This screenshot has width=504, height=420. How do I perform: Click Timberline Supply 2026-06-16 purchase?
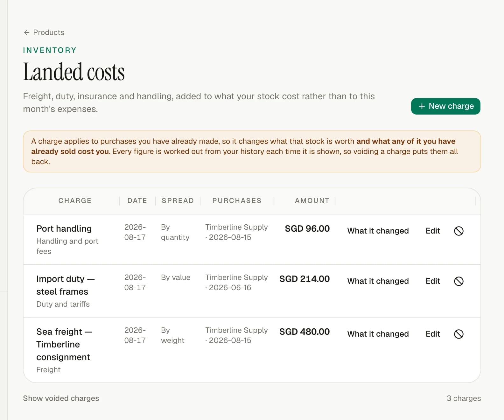[x=236, y=283]
